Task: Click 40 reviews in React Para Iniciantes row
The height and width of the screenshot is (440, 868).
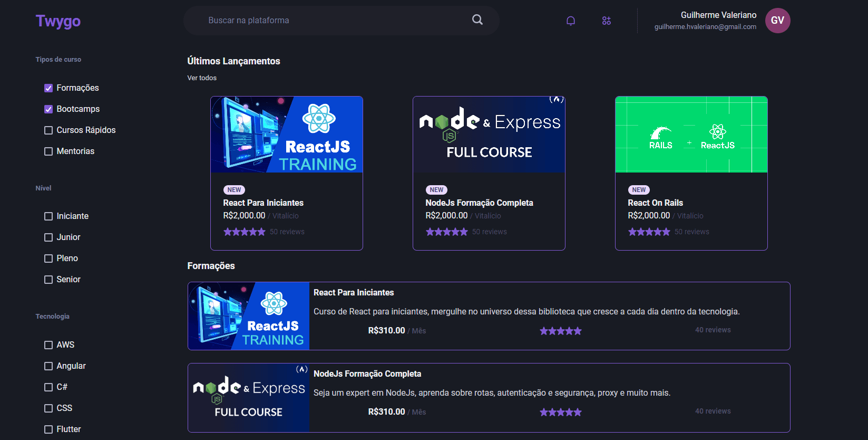Action: (713, 330)
